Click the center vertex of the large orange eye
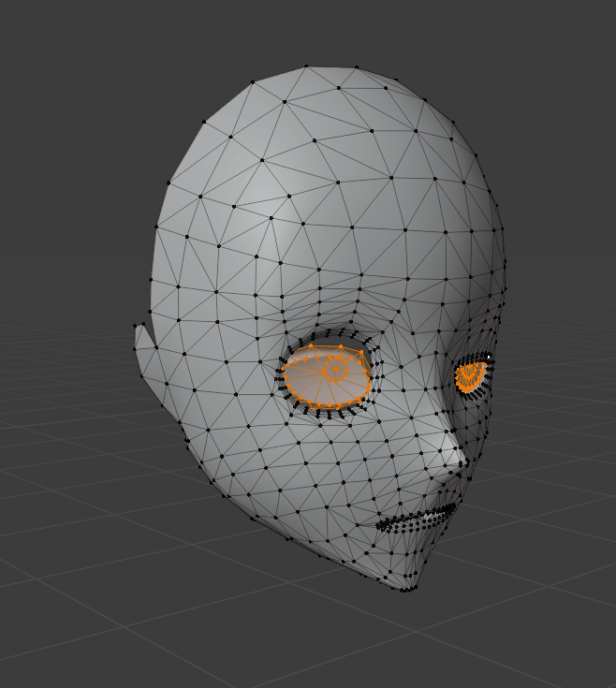 point(333,373)
